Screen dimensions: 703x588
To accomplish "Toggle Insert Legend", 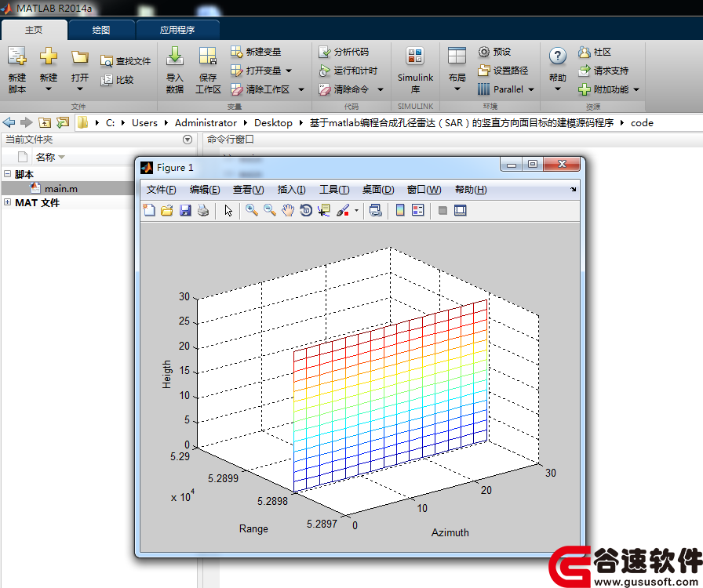I will (x=418, y=210).
